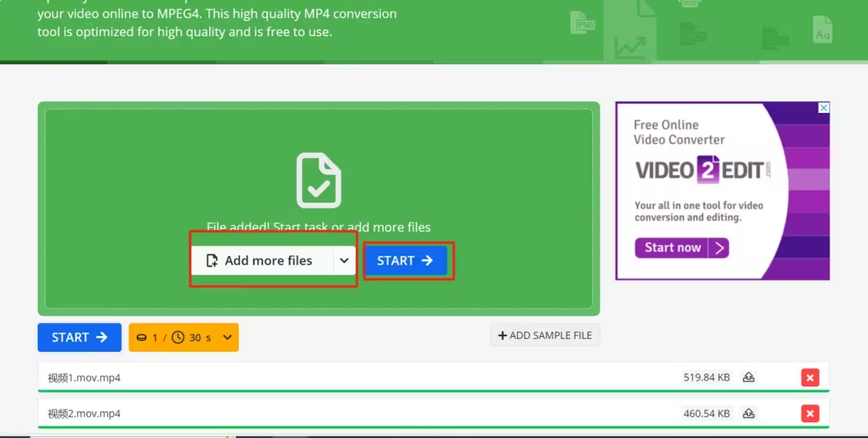Expand the Add more files dropdown arrow
Screen dimensions: 868x438
coord(344,260)
